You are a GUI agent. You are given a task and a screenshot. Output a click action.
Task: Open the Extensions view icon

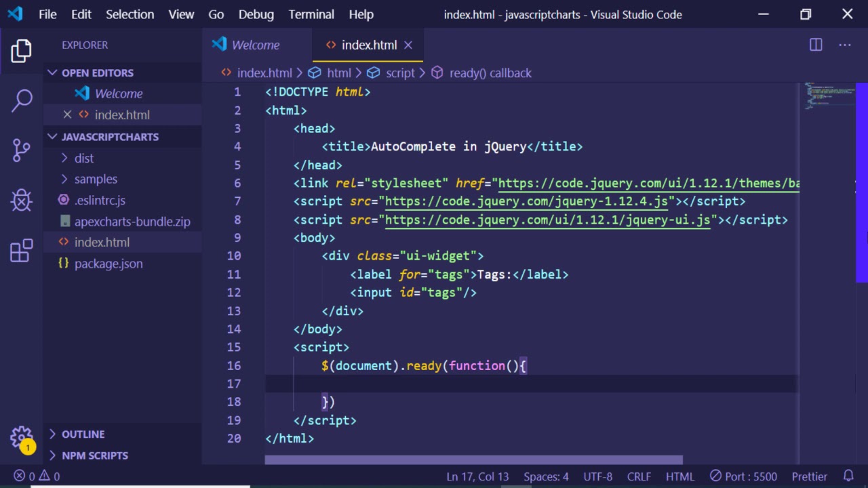22,250
